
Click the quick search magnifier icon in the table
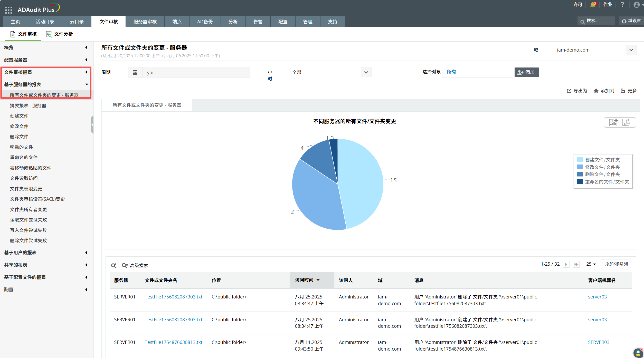tap(114, 265)
